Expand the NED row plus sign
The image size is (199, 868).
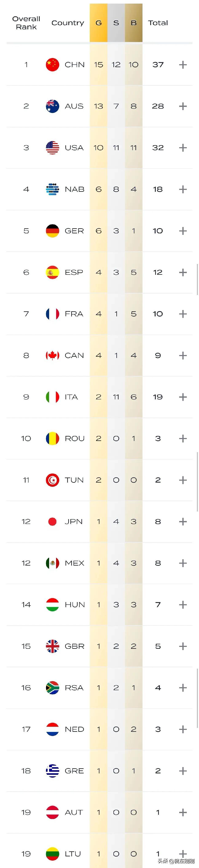[x=183, y=729]
